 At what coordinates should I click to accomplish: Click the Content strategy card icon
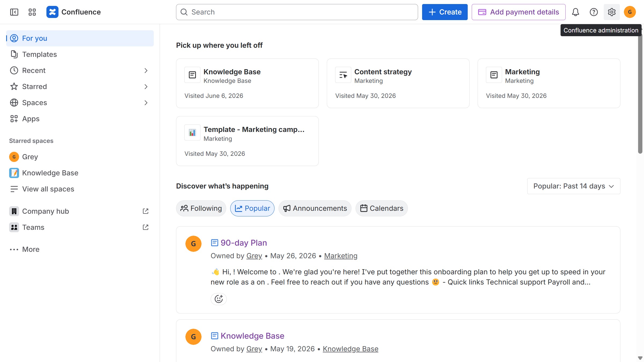pyautogui.click(x=343, y=75)
